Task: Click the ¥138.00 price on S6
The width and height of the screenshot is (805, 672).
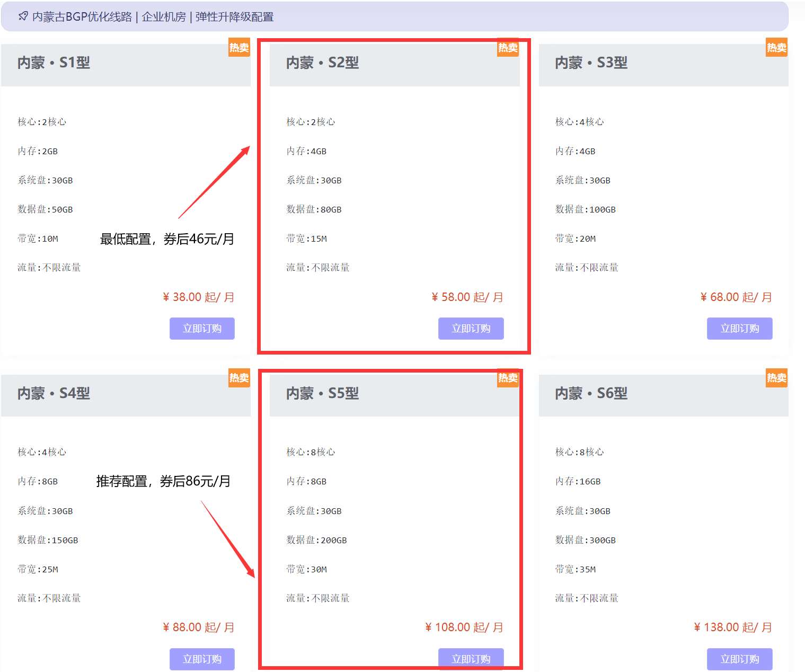Action: (x=733, y=626)
